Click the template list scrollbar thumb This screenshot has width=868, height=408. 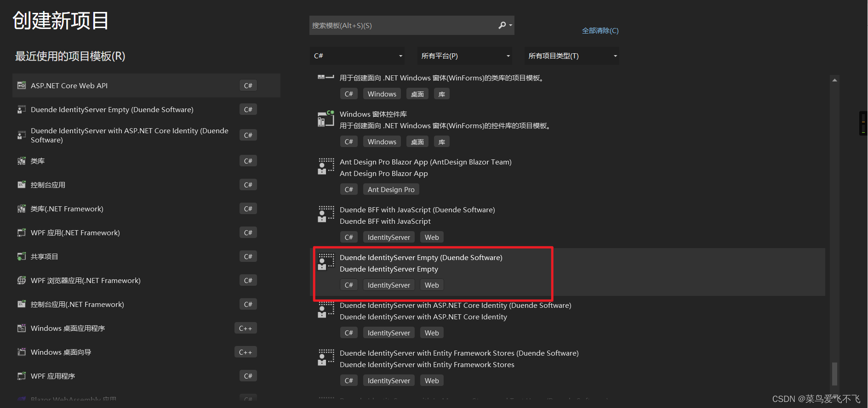click(x=834, y=374)
